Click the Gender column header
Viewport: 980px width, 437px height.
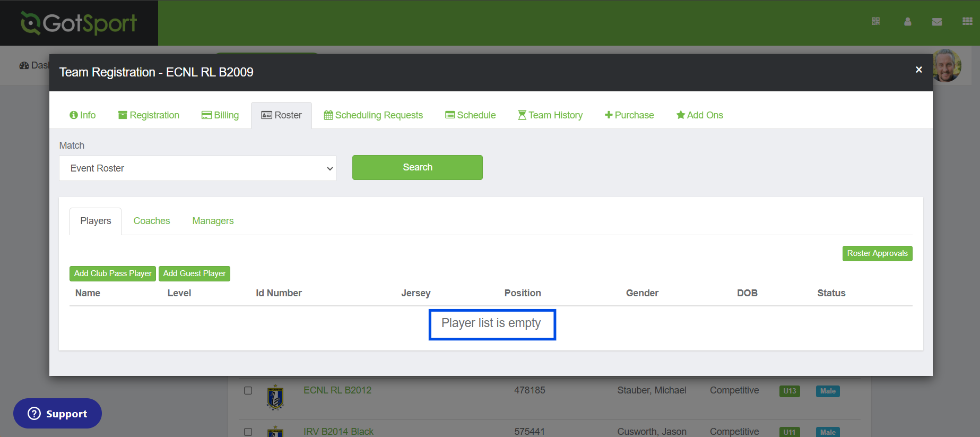(x=642, y=293)
